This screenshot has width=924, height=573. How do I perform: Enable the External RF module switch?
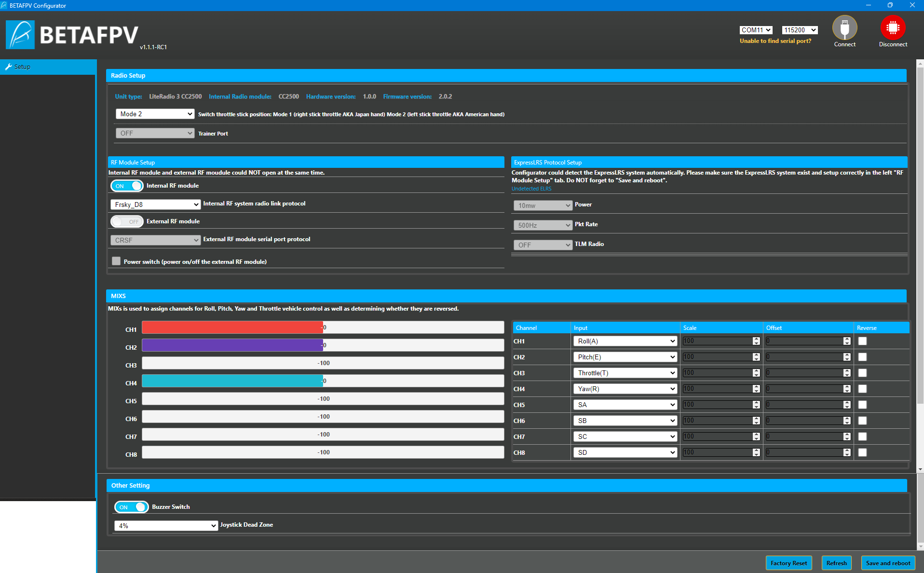coord(127,221)
